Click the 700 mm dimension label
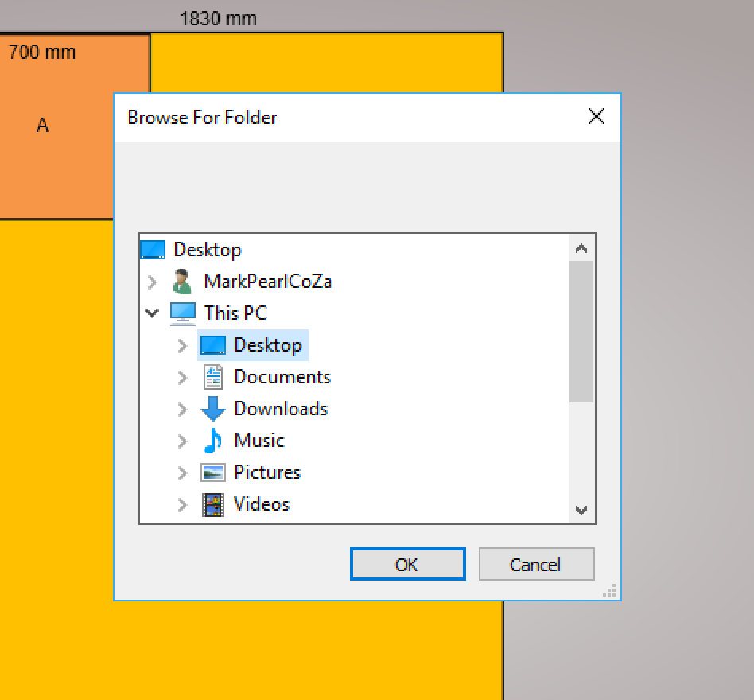The image size is (754, 700). click(42, 52)
